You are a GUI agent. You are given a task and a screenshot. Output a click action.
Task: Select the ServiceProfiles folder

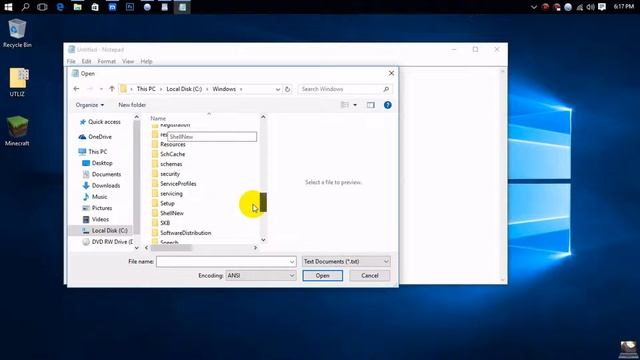click(174, 184)
